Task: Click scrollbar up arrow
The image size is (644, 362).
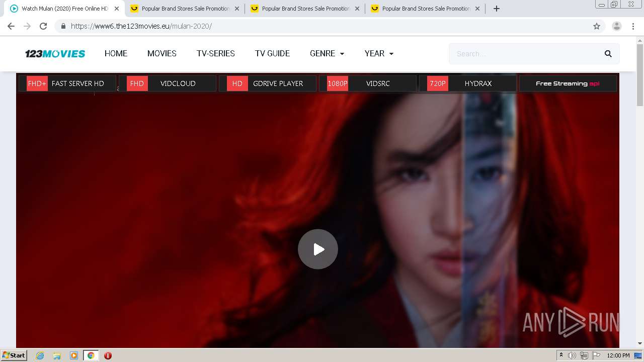Action: click(640, 40)
